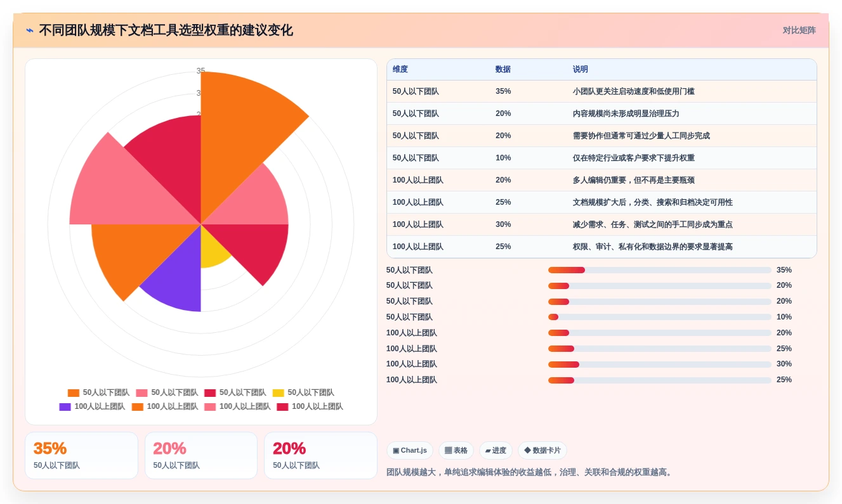Select the orange 35% stat card

pos(81,456)
